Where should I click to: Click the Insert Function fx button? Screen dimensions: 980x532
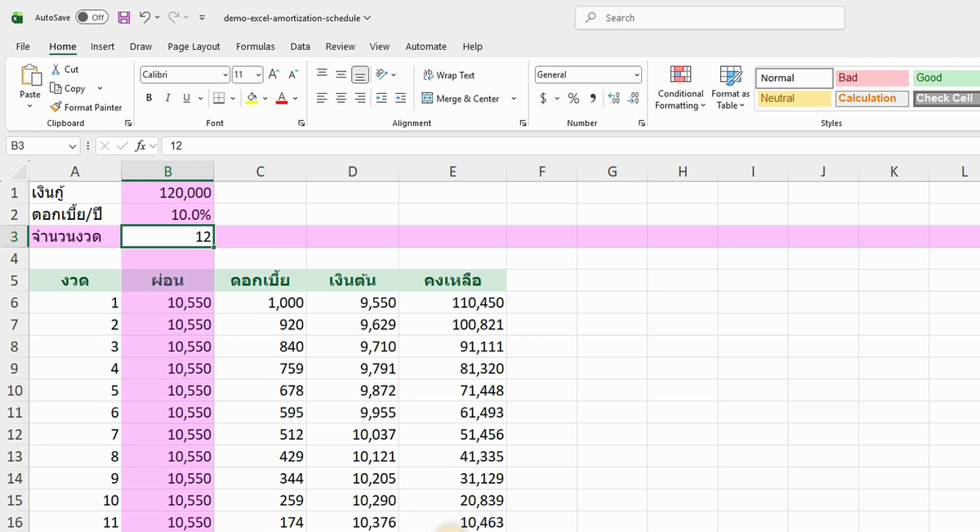140,145
